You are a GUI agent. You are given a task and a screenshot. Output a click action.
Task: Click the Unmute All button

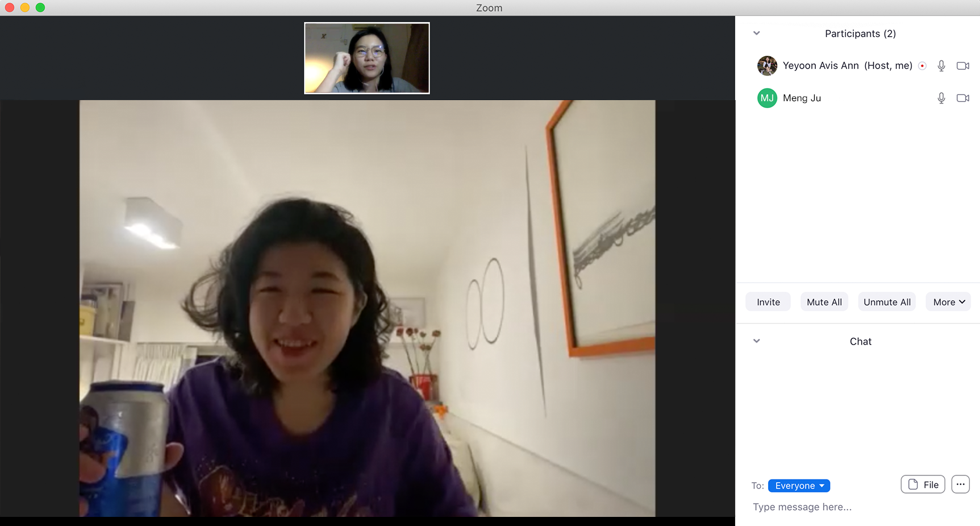887,302
